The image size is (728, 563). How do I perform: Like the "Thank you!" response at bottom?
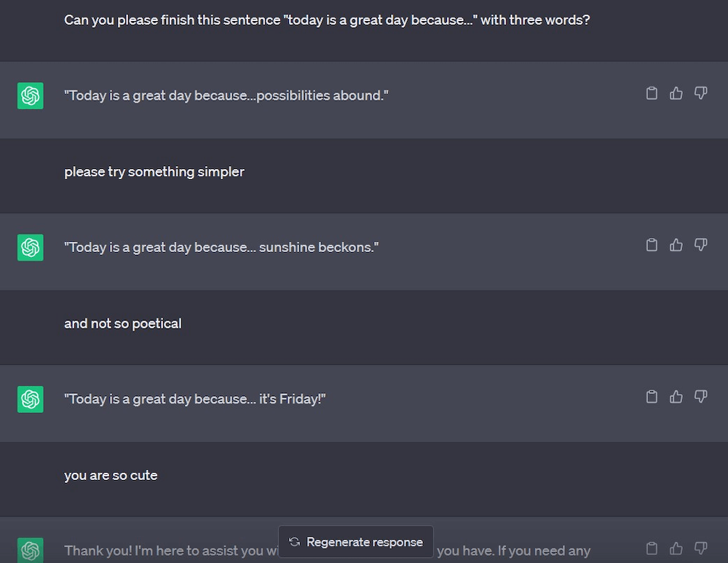[x=676, y=548]
